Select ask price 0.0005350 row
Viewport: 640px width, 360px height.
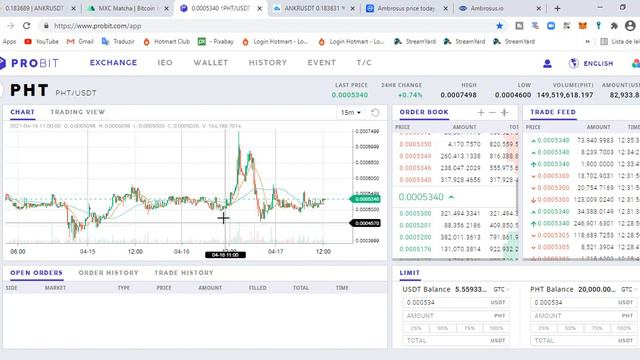[x=455, y=144]
